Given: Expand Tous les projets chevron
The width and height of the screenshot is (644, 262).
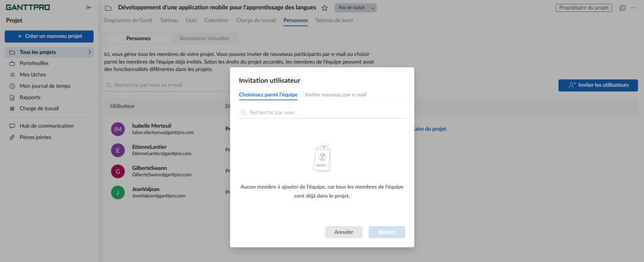Looking at the screenshot, I should [89, 52].
